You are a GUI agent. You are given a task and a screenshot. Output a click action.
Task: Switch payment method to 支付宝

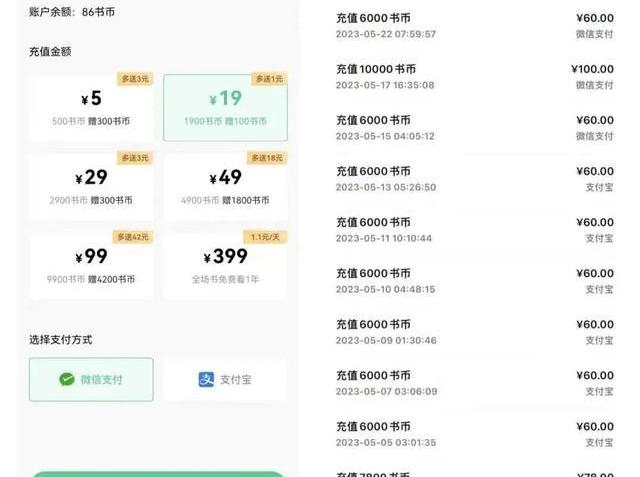pos(225,380)
